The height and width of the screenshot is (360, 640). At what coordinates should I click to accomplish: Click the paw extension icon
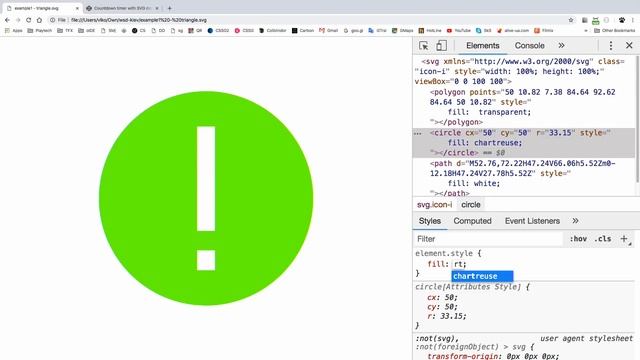pos(622,20)
